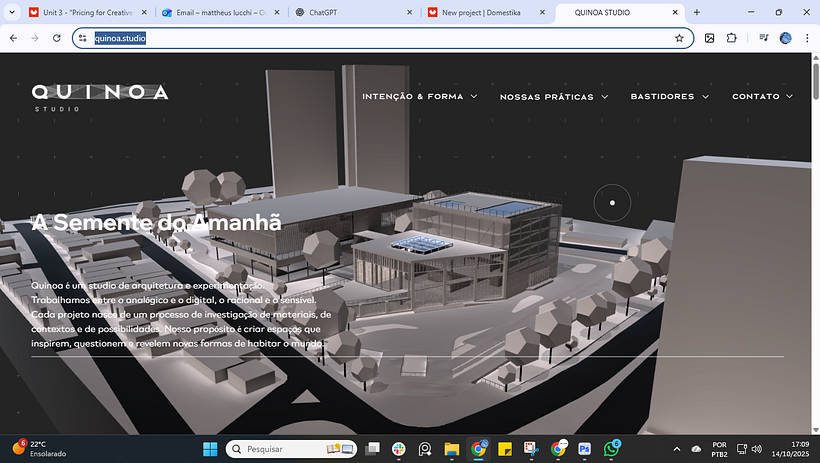Open the tab search dropdown
820x463 pixels.
(x=12, y=12)
